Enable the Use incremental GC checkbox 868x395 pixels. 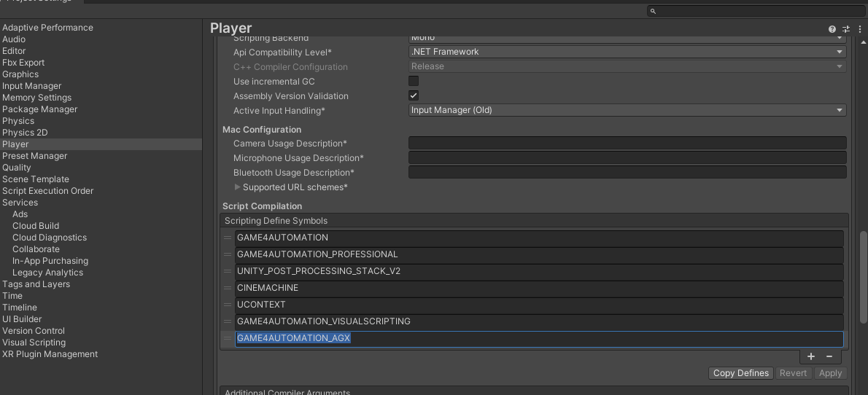414,81
